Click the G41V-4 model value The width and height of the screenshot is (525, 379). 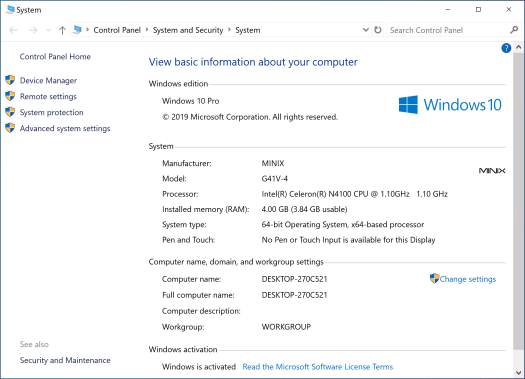pos(275,179)
